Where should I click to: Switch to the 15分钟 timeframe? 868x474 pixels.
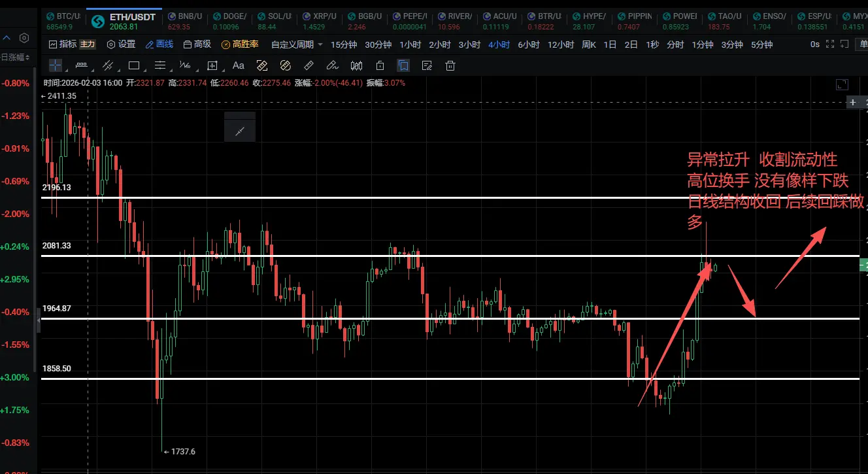coord(344,44)
